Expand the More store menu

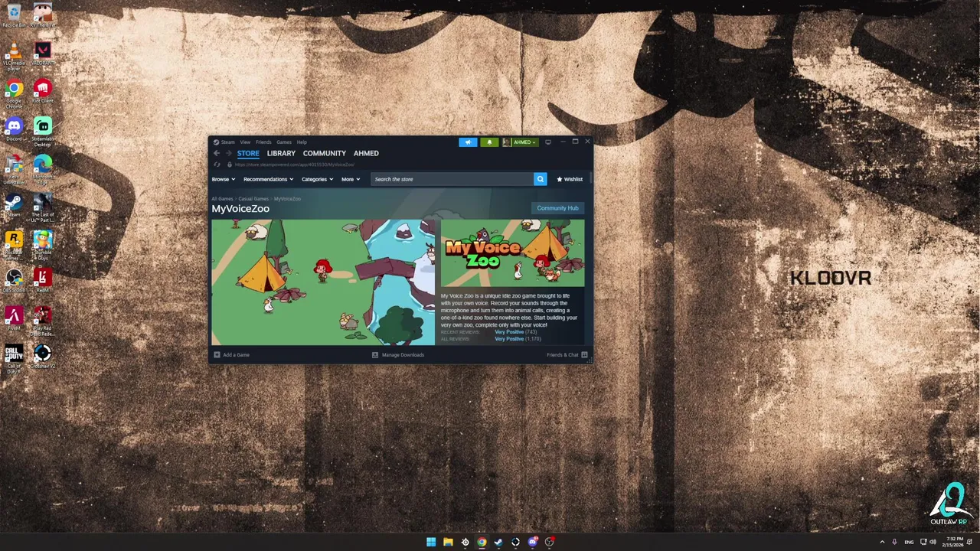[351, 179]
